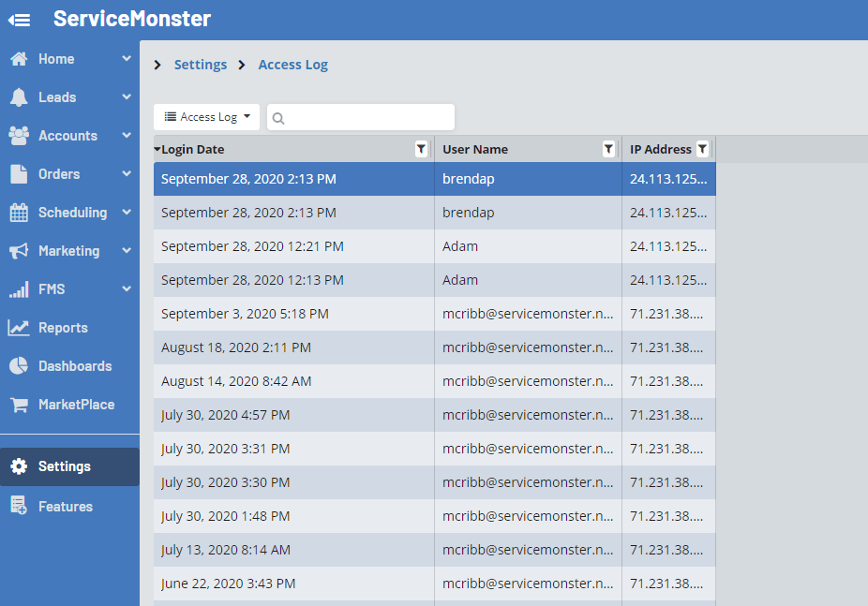Open the Login Date column filter
This screenshot has height=606, width=868.
pos(420,149)
